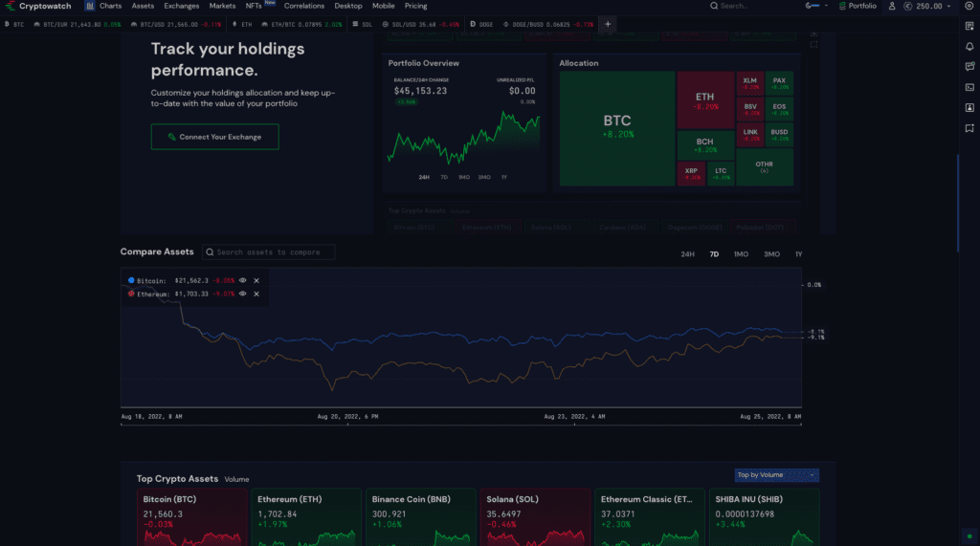Click the BTC allocation tile
This screenshot has height=546, width=980.
coord(617,128)
